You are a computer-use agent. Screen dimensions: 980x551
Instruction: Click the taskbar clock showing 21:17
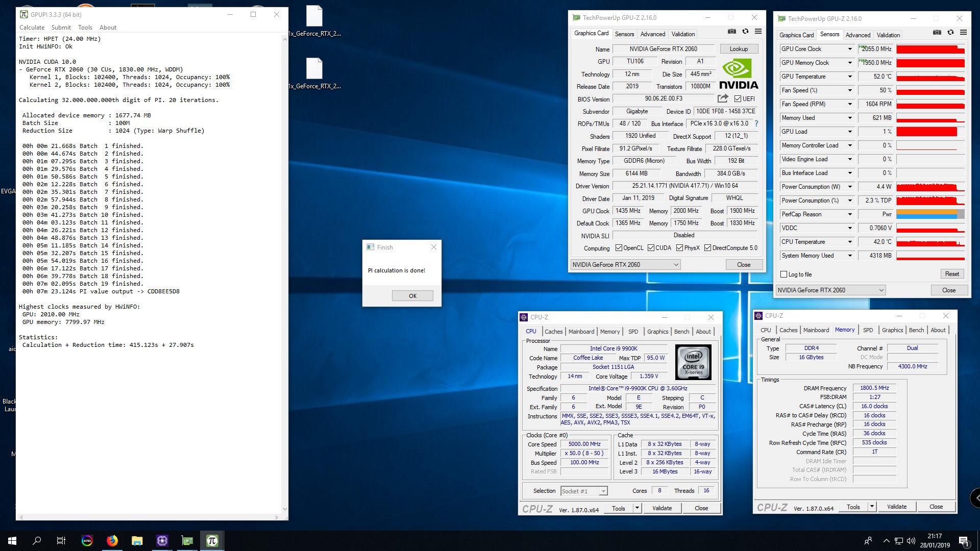click(935, 541)
